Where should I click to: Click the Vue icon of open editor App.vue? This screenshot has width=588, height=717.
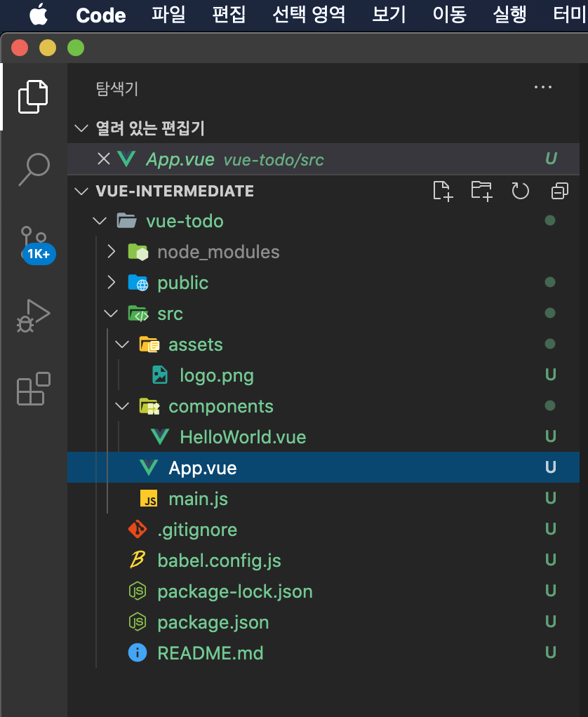tap(126, 159)
